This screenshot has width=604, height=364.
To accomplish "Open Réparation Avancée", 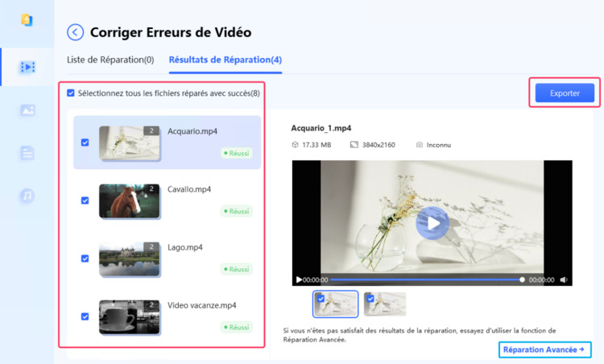I will (x=544, y=350).
